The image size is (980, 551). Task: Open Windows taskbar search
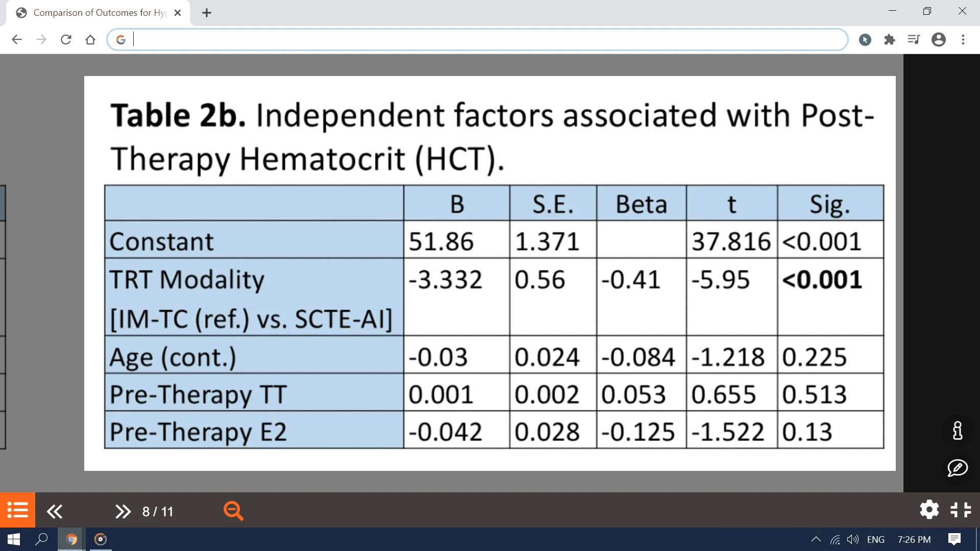click(41, 539)
